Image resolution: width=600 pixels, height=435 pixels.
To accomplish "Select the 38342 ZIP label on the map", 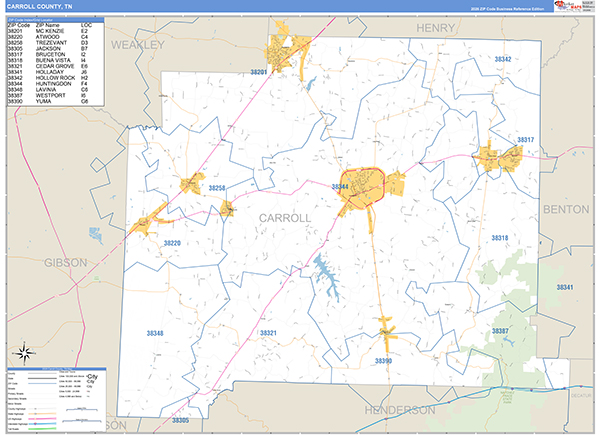I will click(x=503, y=59).
